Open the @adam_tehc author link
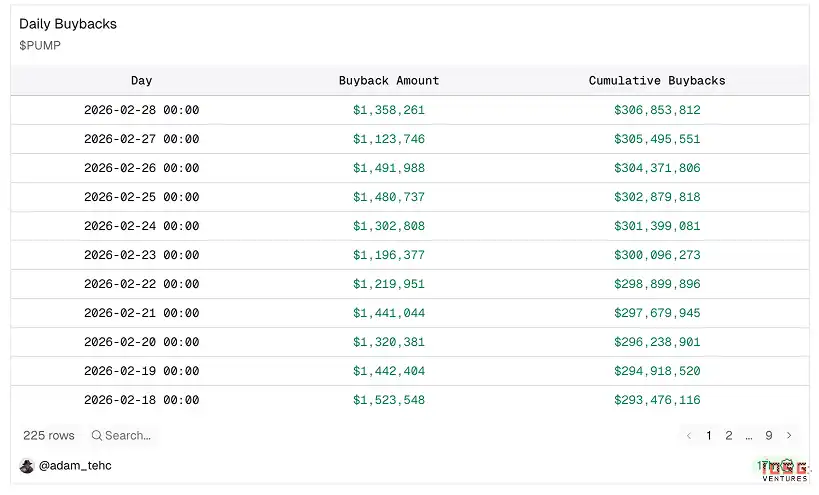The width and height of the screenshot is (819, 495). 75,466
